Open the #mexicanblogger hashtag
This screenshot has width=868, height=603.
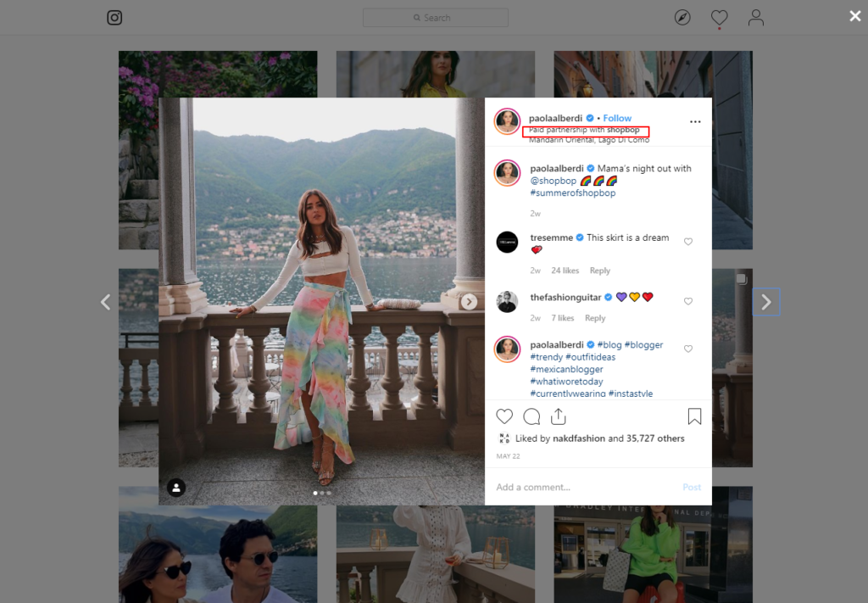(566, 369)
